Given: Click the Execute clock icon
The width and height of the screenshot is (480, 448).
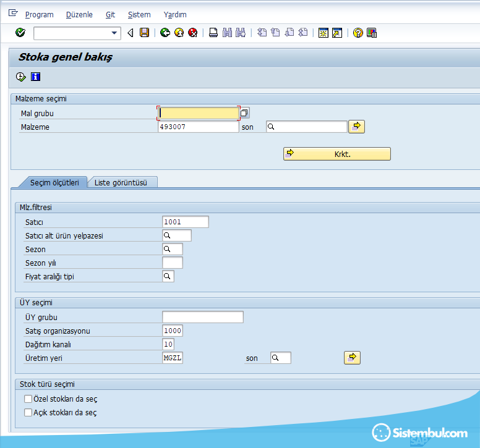Looking at the screenshot, I should 21,77.
